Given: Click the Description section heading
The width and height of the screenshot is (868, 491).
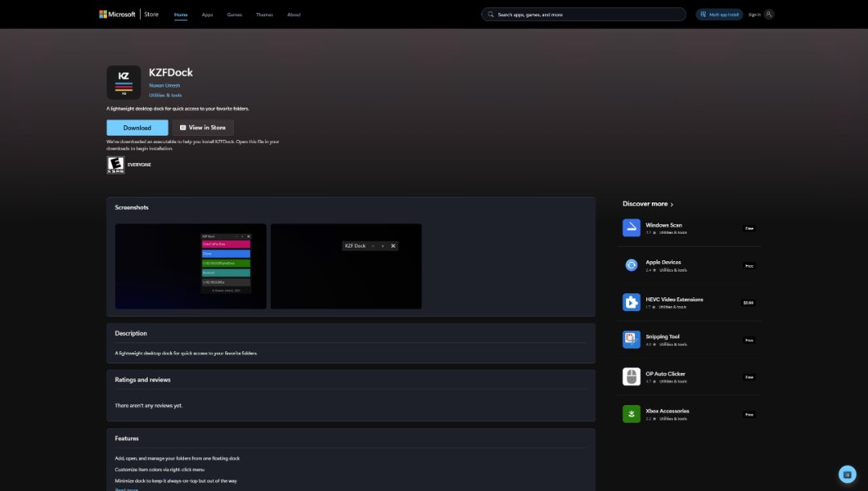Looking at the screenshot, I should click(x=131, y=333).
